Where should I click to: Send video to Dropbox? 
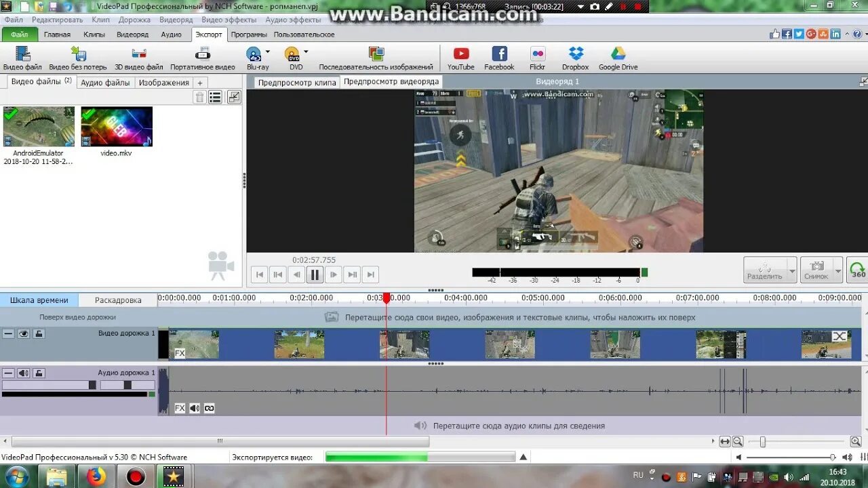(575, 59)
